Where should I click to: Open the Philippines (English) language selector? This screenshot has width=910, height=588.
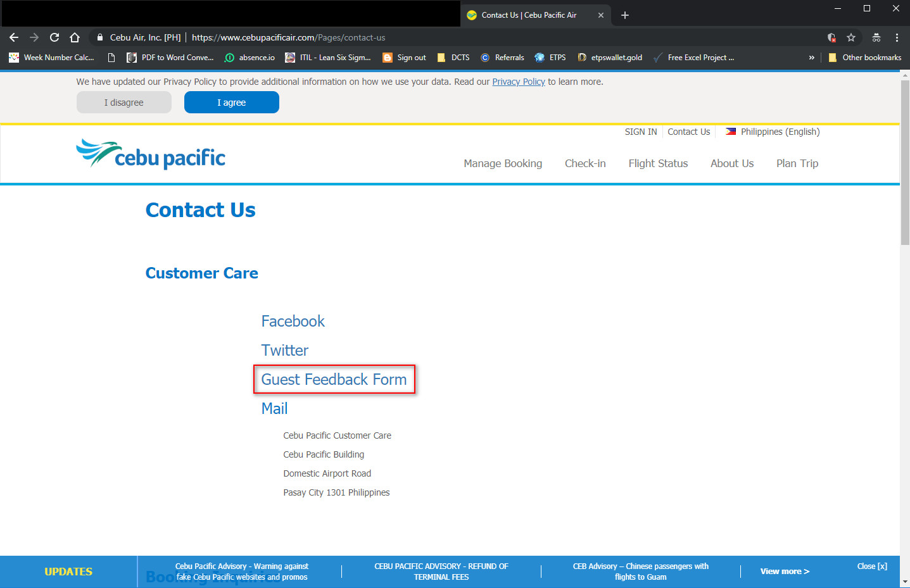773,132
